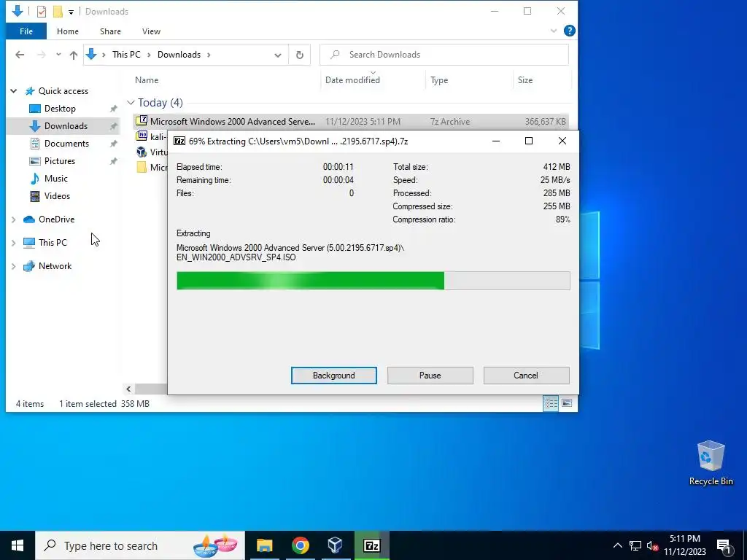Open the Share ribbon tab
747x560 pixels.
tap(110, 31)
